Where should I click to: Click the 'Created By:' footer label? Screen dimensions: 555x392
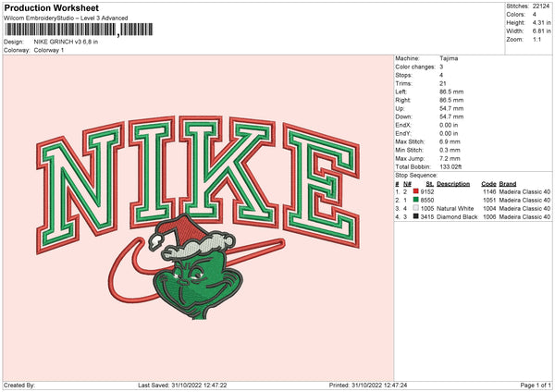(x=19, y=385)
